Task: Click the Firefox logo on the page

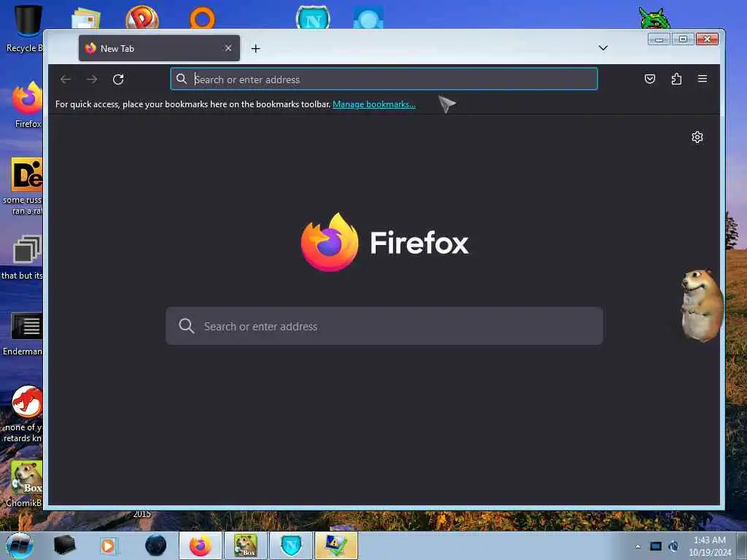Action: pyautogui.click(x=330, y=242)
